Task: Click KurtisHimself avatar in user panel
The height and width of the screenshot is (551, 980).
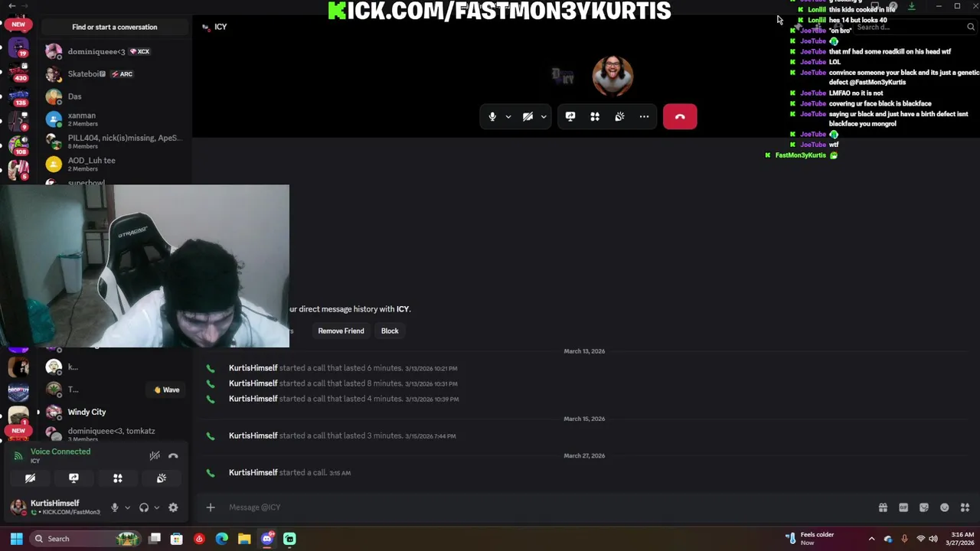Action: click(18, 506)
